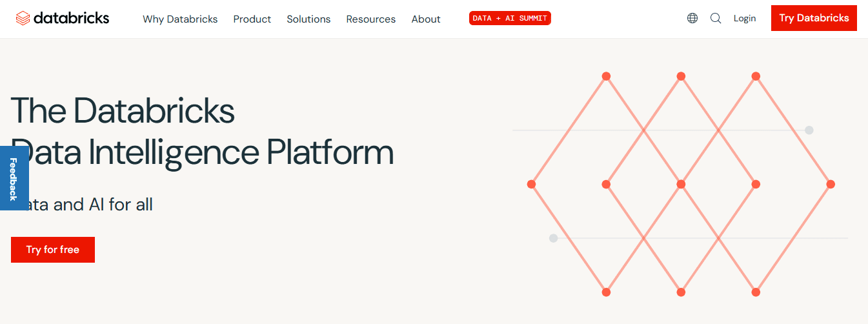Open the Why Databricks menu

pyautogui.click(x=180, y=19)
